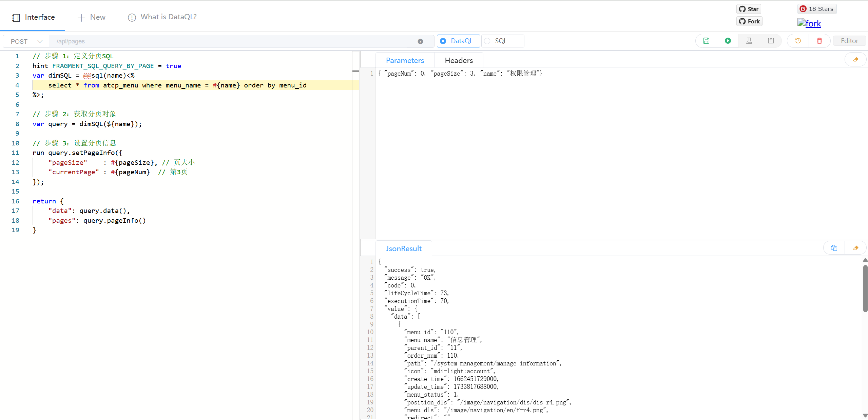This screenshot has height=420, width=868.
Task: Save the current DataQL script
Action: pos(706,41)
